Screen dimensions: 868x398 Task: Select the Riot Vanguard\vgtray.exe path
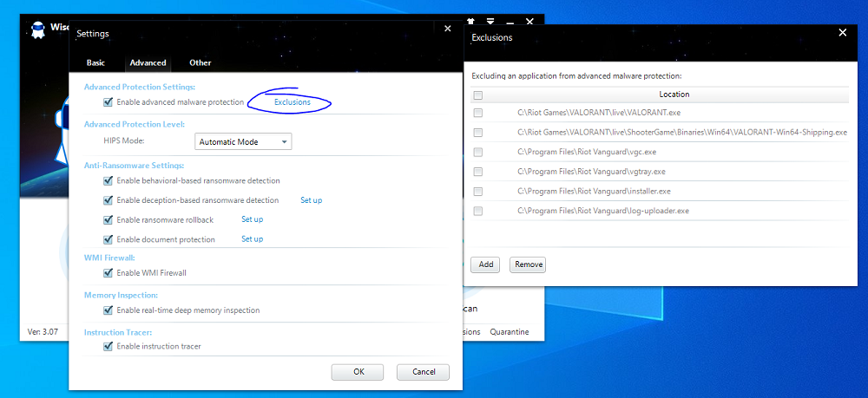click(x=591, y=172)
